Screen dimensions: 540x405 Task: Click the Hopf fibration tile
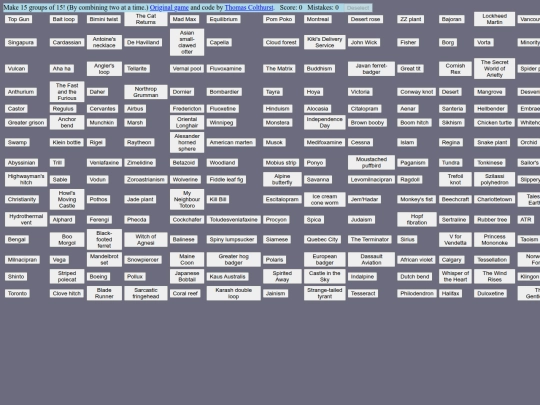(x=417, y=219)
